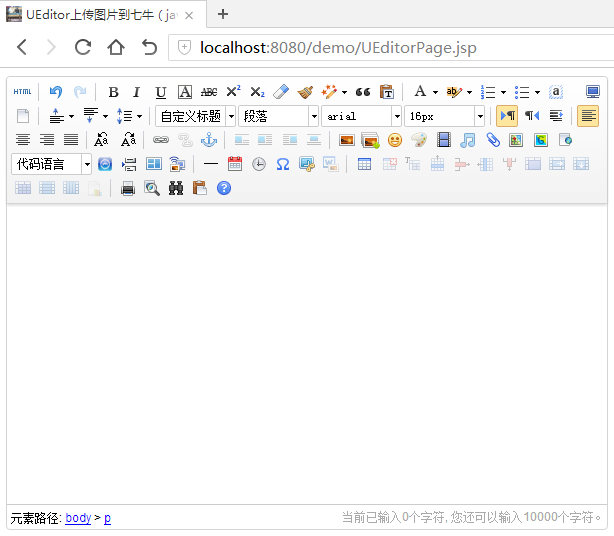Screen dimensions: 614x536
Task: Open unordered list dropdown arrow
Action: (537, 92)
